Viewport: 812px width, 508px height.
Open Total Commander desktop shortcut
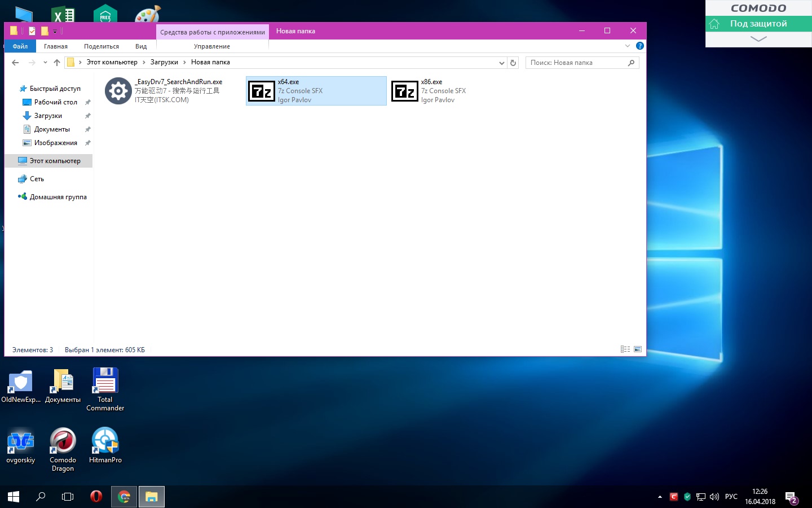point(105,389)
